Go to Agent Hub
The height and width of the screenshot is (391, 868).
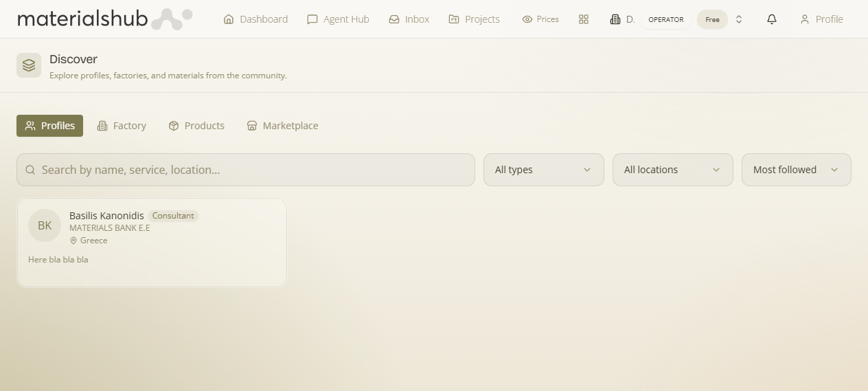tap(338, 19)
